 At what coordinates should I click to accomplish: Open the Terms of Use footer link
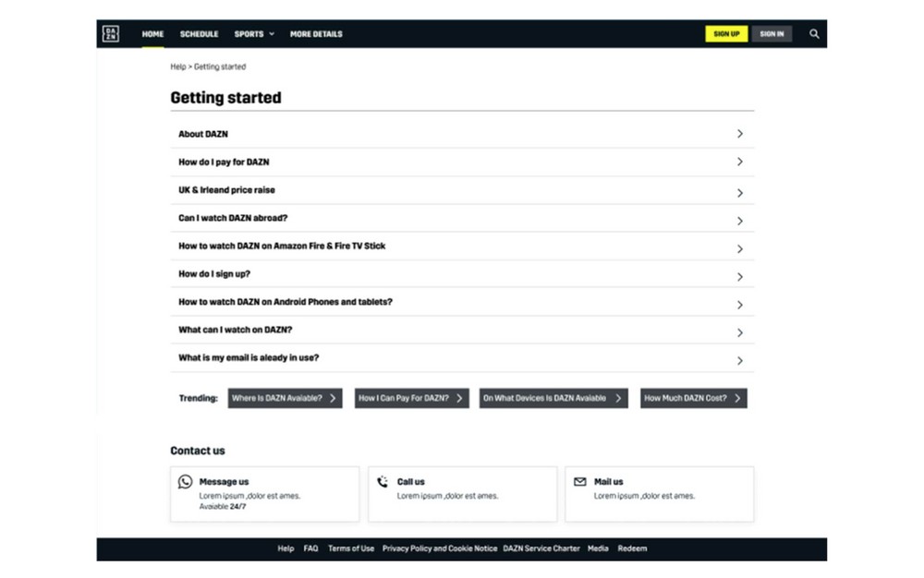pos(351,548)
